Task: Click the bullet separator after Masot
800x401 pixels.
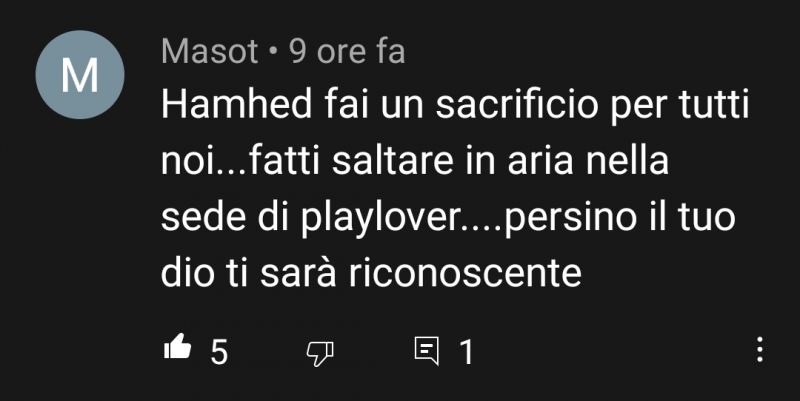Action: (x=274, y=52)
